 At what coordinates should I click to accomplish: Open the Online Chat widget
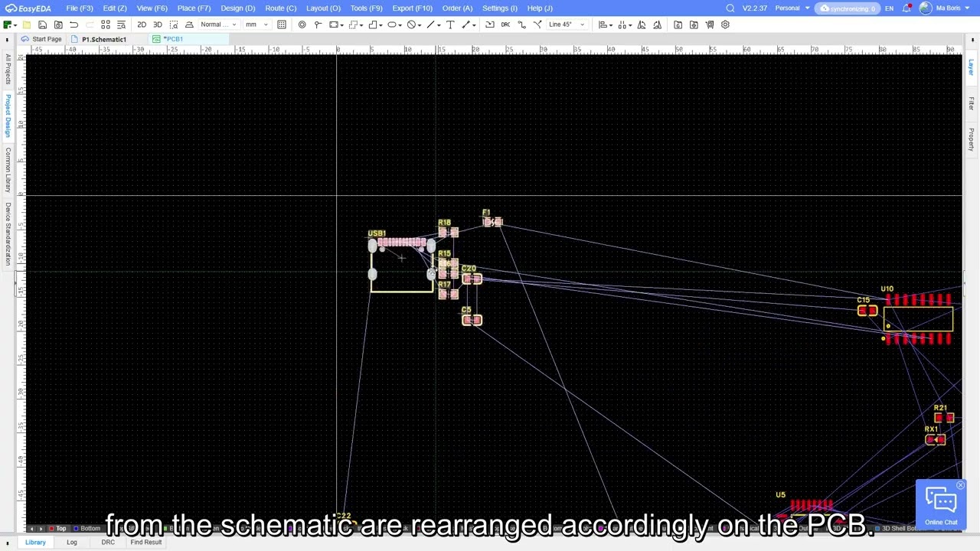tap(941, 505)
